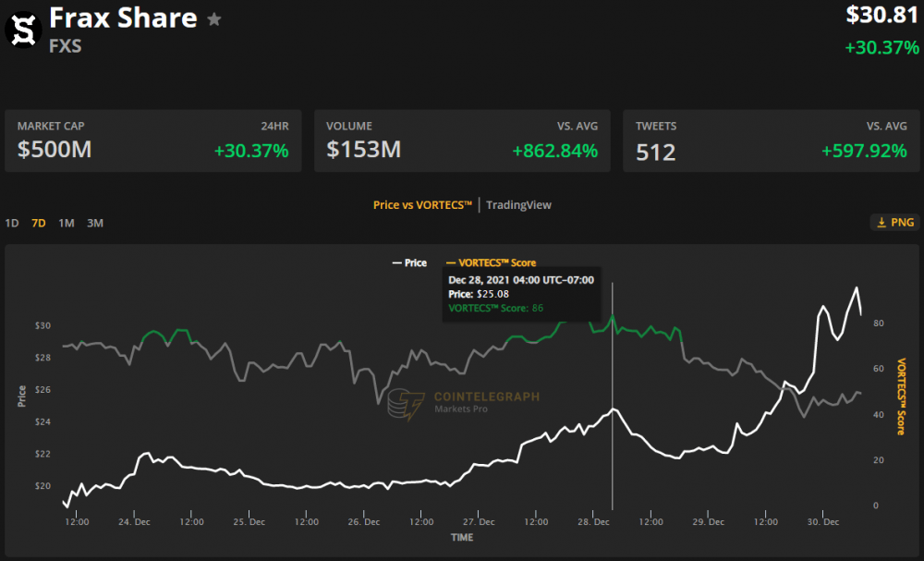924x561 pixels.
Task: Click the green +30.37% change under price
Action: pos(882,47)
